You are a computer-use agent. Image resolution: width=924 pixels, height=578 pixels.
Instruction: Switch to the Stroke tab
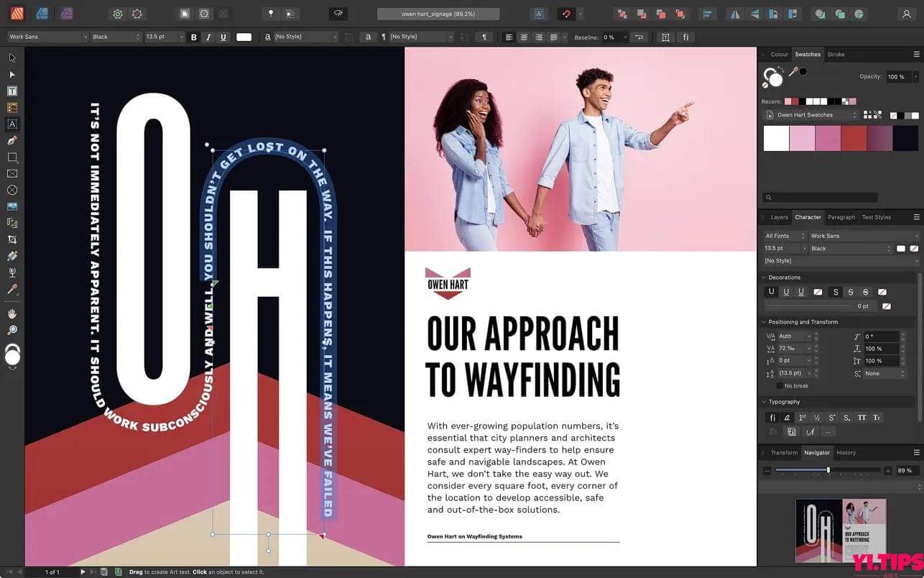(836, 54)
